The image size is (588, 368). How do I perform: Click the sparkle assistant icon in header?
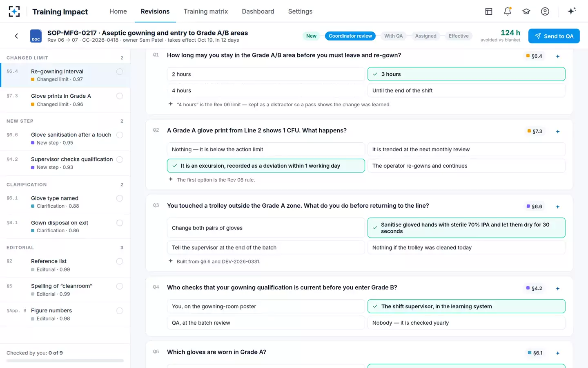572,11
